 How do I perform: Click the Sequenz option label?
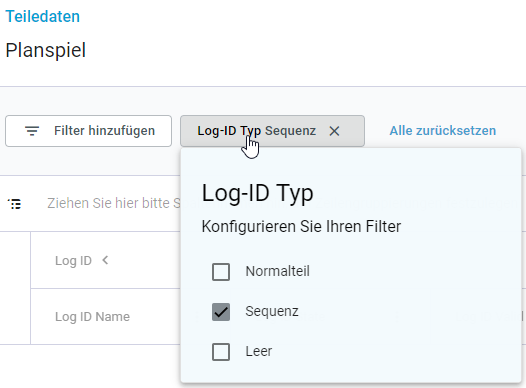pyautogui.click(x=272, y=312)
